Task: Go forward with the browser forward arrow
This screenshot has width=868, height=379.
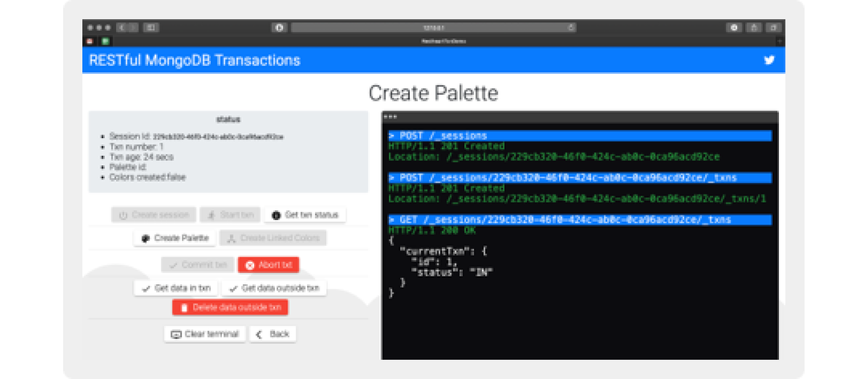Action: pos(133,27)
